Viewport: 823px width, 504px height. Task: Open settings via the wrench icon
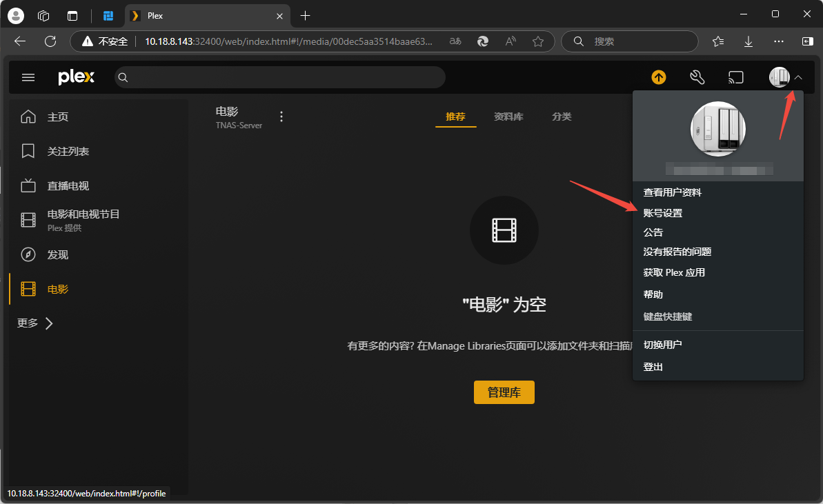(x=697, y=78)
